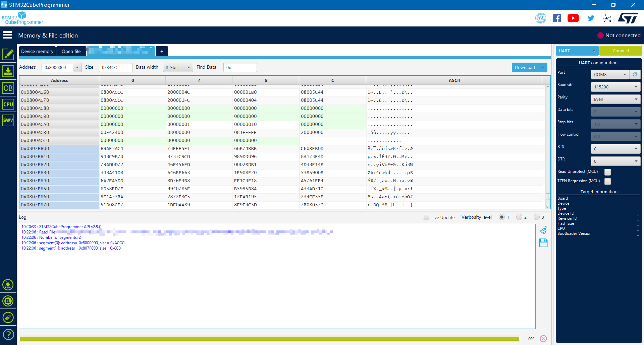Click the STM32CubeProgrammer logo
The height and width of the screenshot is (345, 644).
tap(22, 18)
